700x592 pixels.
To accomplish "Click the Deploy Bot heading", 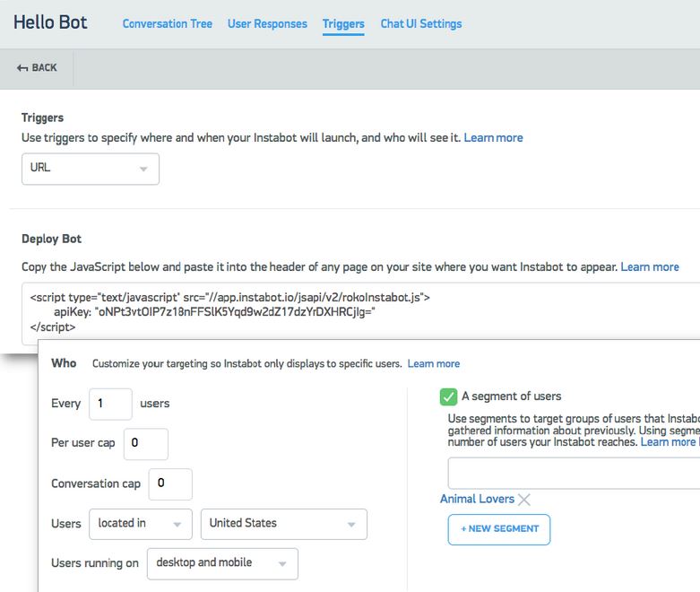I will coord(51,239).
